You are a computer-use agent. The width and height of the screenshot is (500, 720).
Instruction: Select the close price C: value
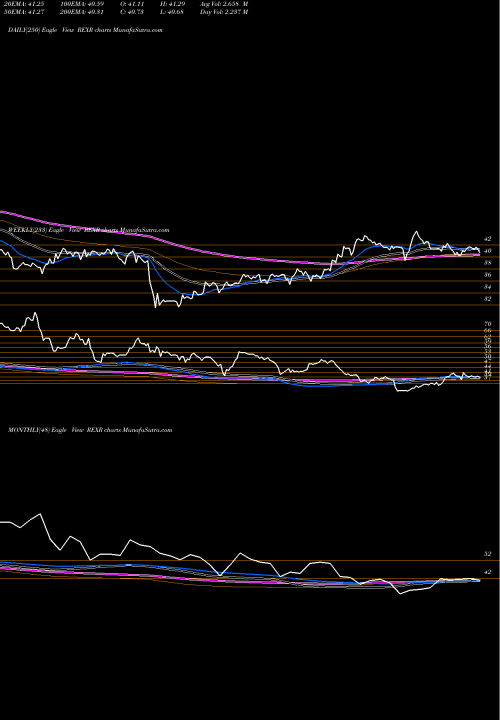click(x=136, y=12)
